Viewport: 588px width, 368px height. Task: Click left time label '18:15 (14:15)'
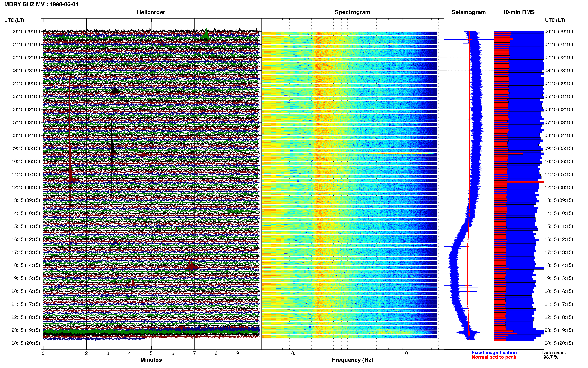(26, 265)
